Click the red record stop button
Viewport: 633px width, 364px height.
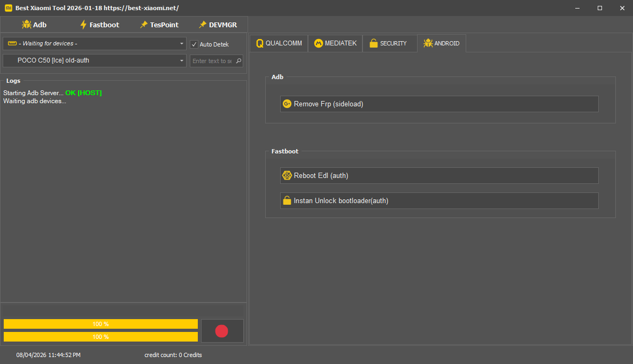point(221,331)
